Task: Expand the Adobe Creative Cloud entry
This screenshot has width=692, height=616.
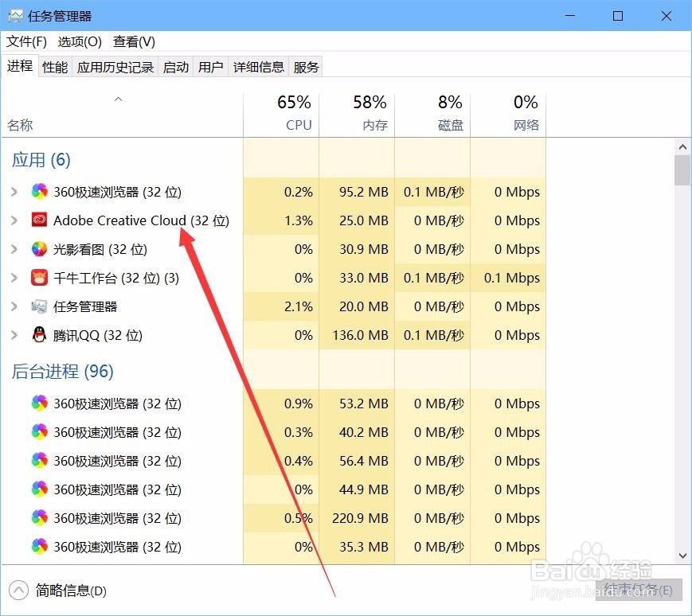Action: [x=14, y=220]
